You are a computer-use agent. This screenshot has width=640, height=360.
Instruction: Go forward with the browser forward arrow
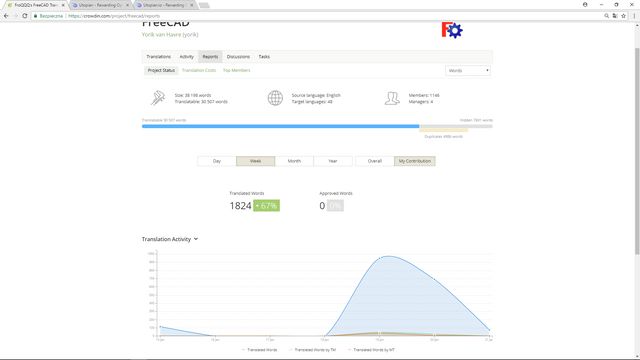tap(15, 16)
